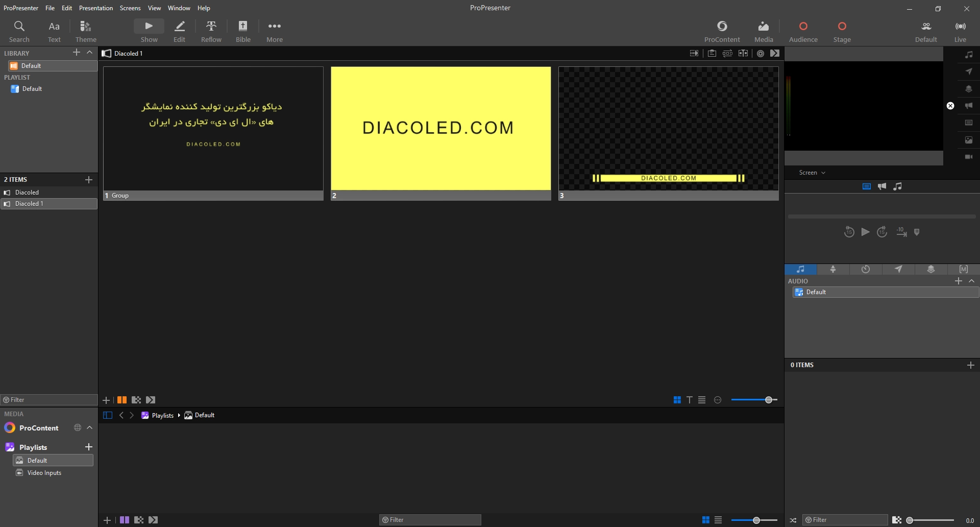The height and width of the screenshot is (527, 980).
Task: Clear the announcements layer megaphone icon
Action: click(969, 106)
